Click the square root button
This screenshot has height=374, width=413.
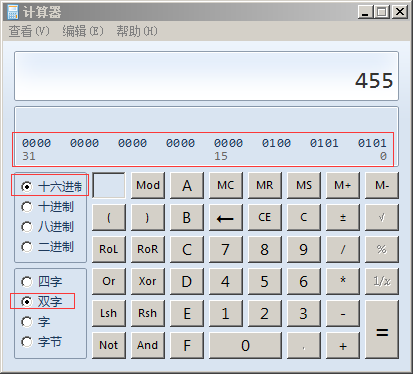click(382, 217)
